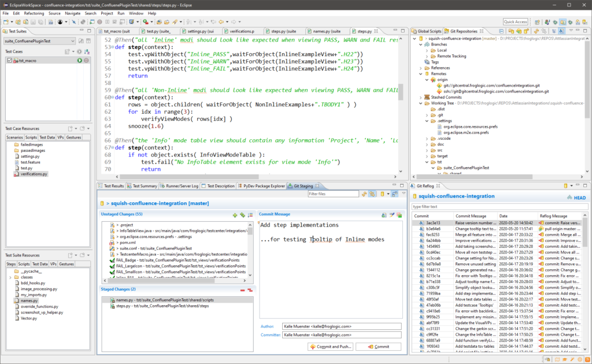Unstage selected files with red minus icon

pyautogui.click(x=243, y=290)
